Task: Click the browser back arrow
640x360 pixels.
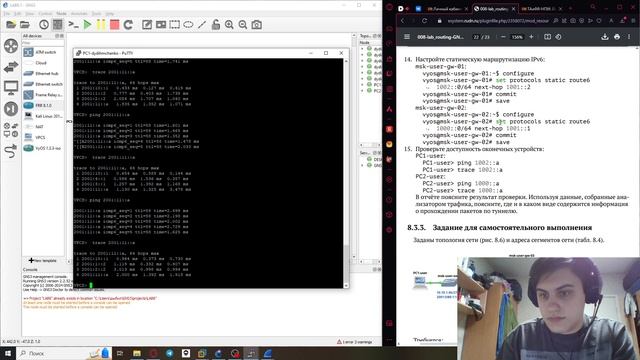Action: tap(402, 20)
